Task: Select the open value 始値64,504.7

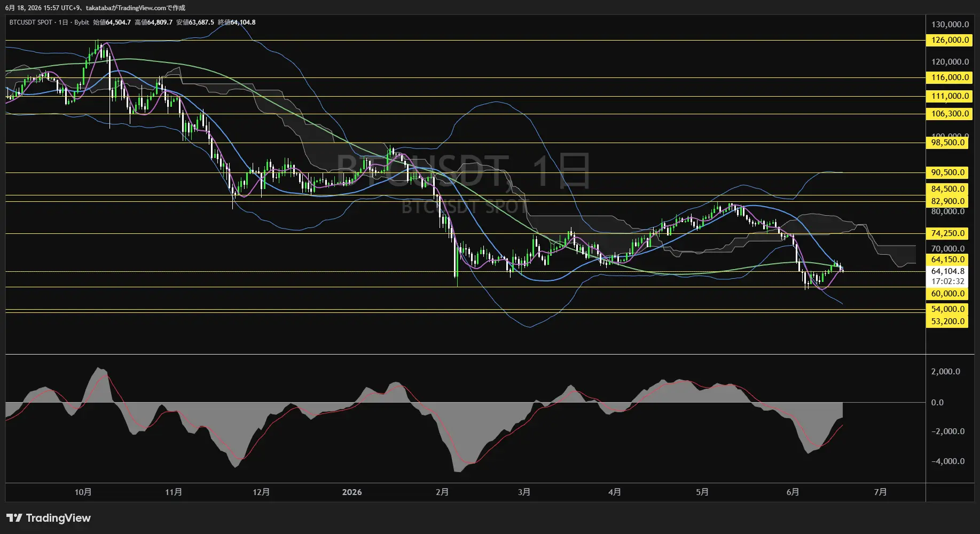Action: click(112, 22)
